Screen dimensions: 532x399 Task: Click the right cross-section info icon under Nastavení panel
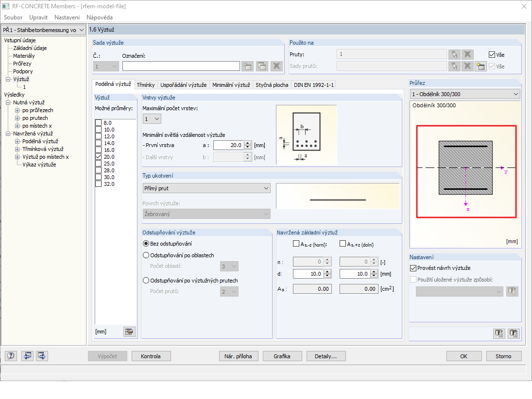[x=514, y=333]
